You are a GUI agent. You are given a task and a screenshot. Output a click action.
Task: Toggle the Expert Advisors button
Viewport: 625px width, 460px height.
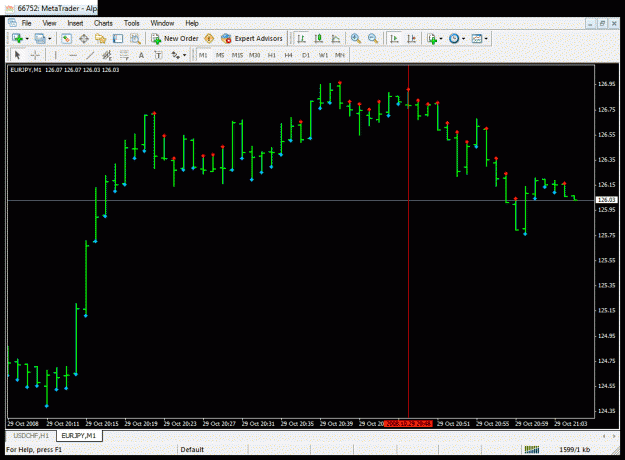pyautogui.click(x=252, y=39)
